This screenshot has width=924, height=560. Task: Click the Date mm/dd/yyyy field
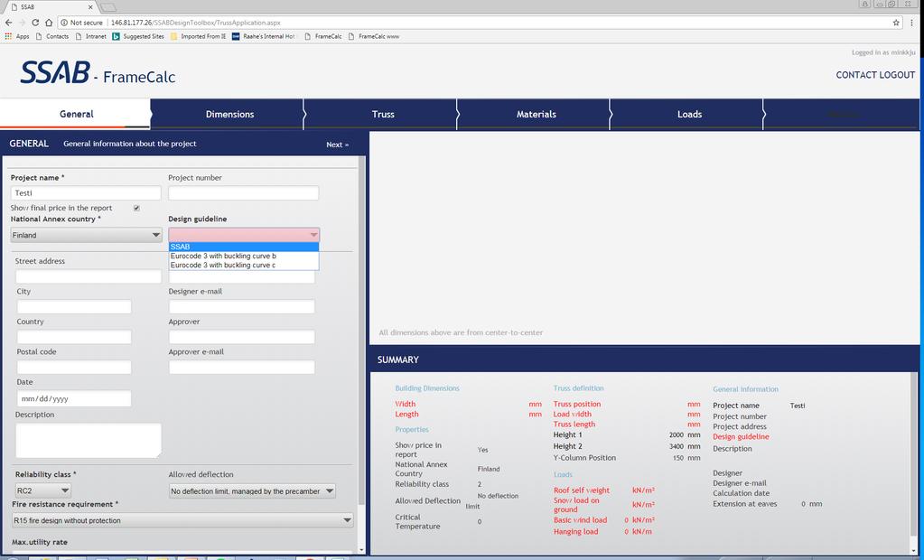tap(74, 398)
